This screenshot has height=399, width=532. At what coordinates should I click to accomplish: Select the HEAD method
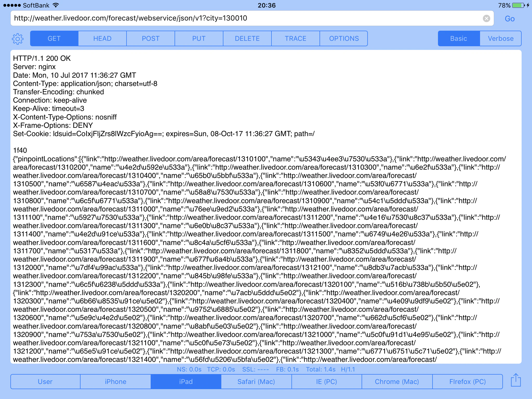coord(102,38)
